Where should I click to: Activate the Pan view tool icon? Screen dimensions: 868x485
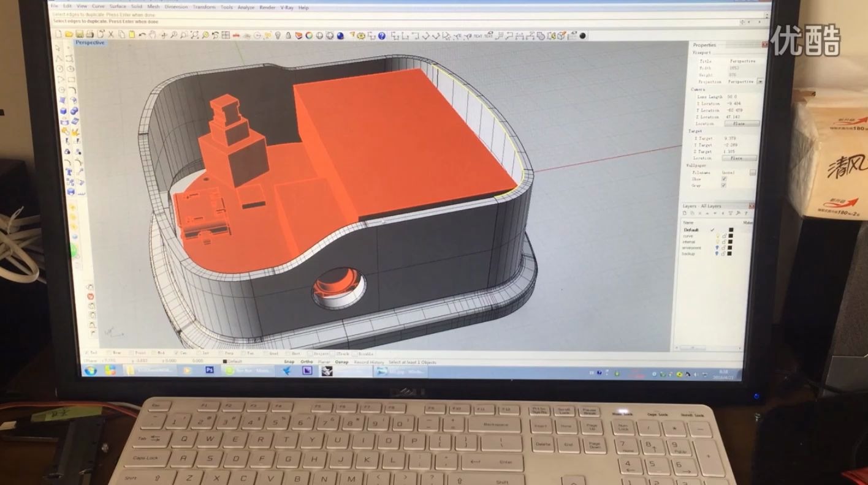pyautogui.click(x=153, y=35)
